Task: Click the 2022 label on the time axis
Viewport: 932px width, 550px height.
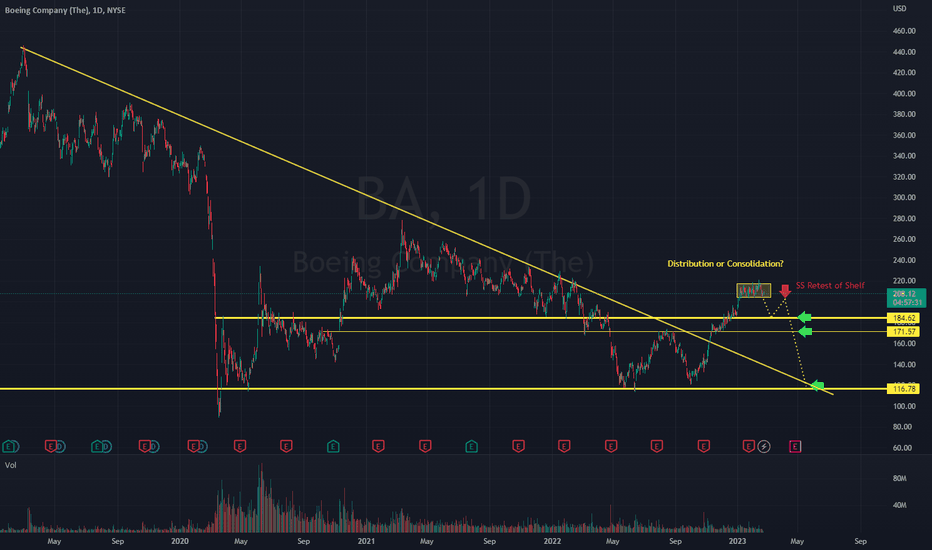Action: click(552, 541)
